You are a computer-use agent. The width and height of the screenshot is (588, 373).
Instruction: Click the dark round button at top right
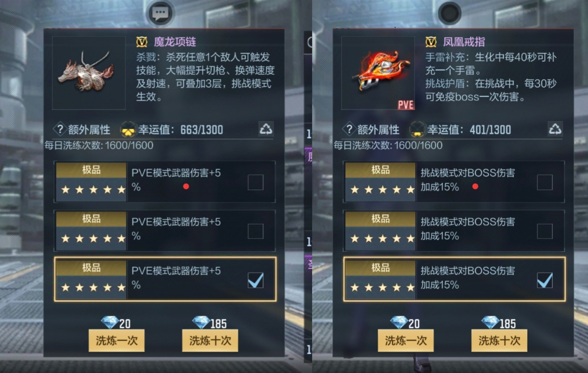[x=450, y=13]
